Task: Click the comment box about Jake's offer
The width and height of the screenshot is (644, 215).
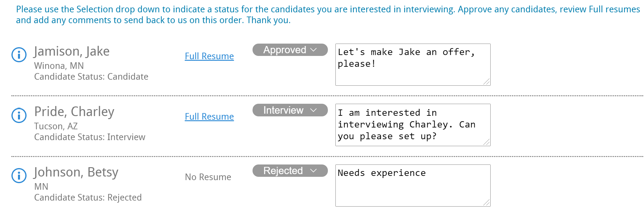Action: [x=412, y=65]
